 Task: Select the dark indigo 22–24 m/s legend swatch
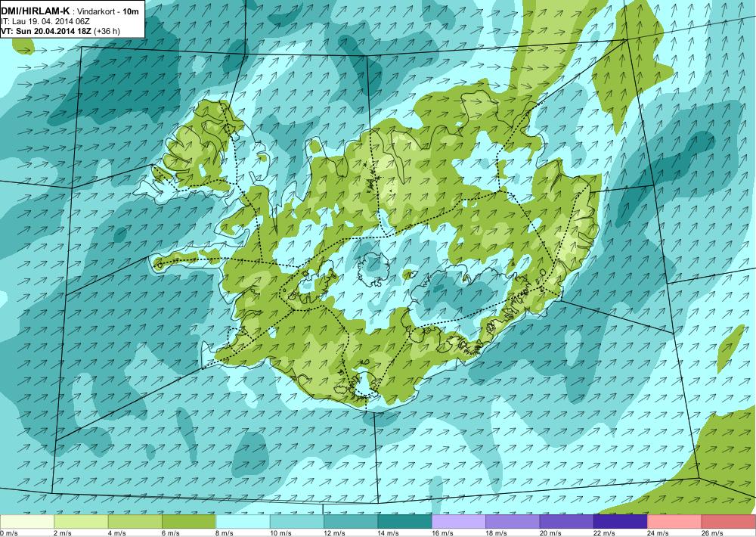click(621, 522)
